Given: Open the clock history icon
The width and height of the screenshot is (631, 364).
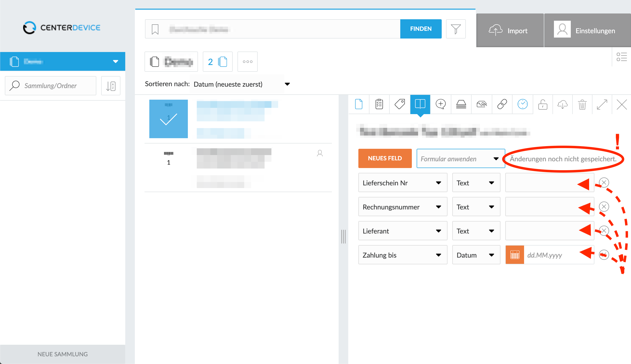Looking at the screenshot, I should (522, 104).
